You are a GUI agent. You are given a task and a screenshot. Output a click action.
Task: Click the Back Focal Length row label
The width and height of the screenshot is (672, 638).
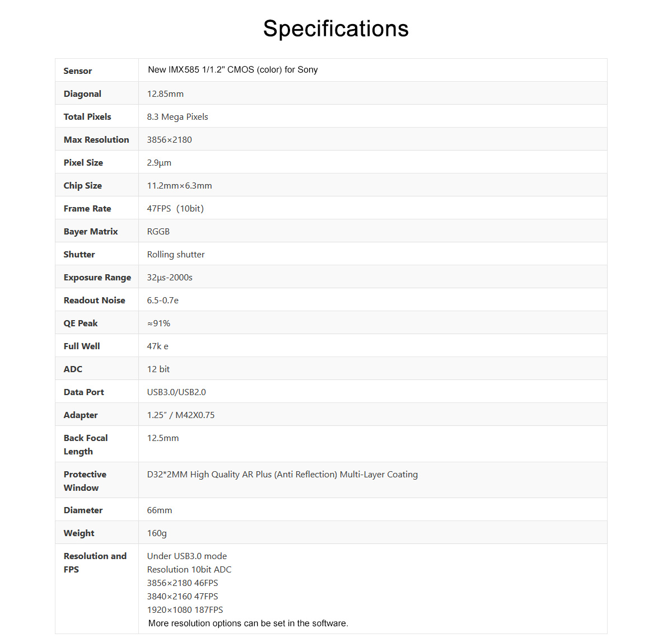coord(86,445)
